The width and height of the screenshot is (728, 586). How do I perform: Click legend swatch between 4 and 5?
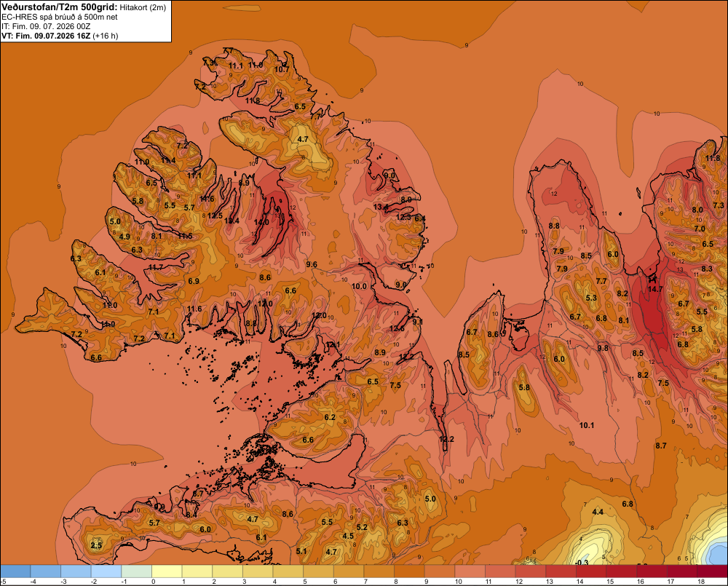(288, 571)
